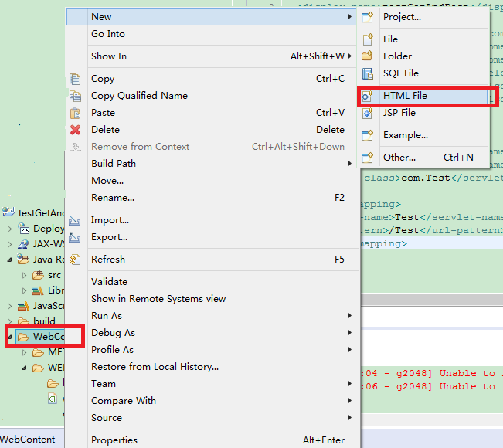The height and width of the screenshot is (448, 503).
Task: Click the JavaScript Resources icon
Action: click(23, 306)
